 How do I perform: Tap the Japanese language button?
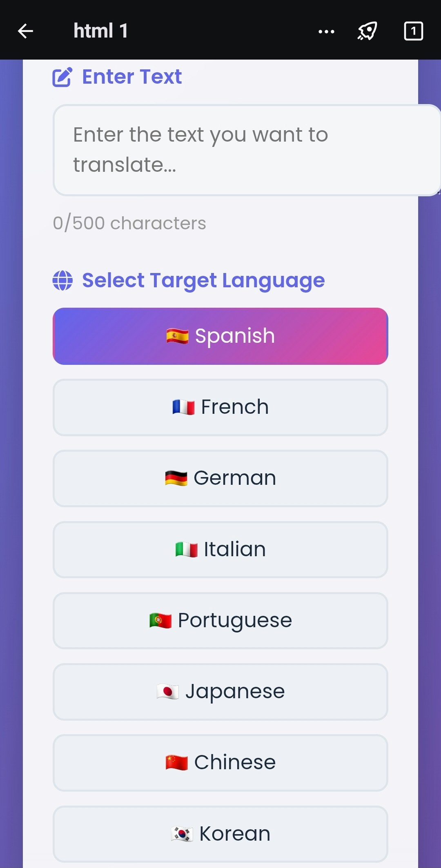point(220,690)
